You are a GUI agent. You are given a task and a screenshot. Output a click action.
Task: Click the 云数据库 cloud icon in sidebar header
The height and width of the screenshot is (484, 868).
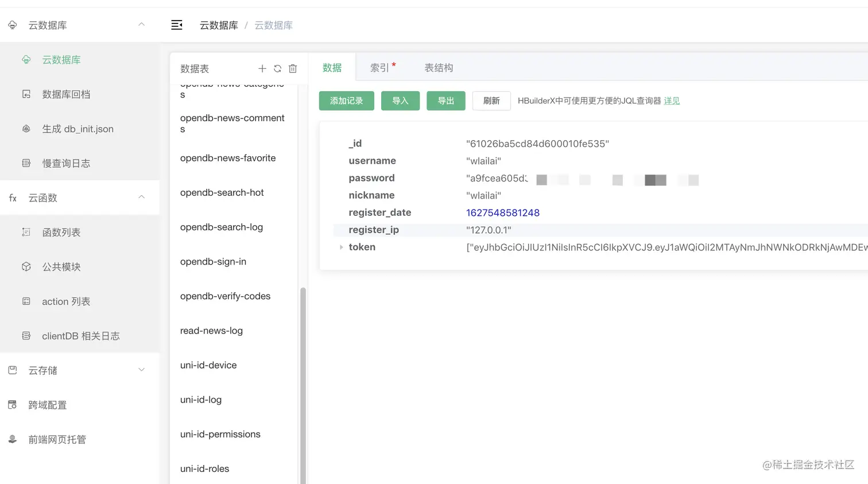tap(13, 25)
